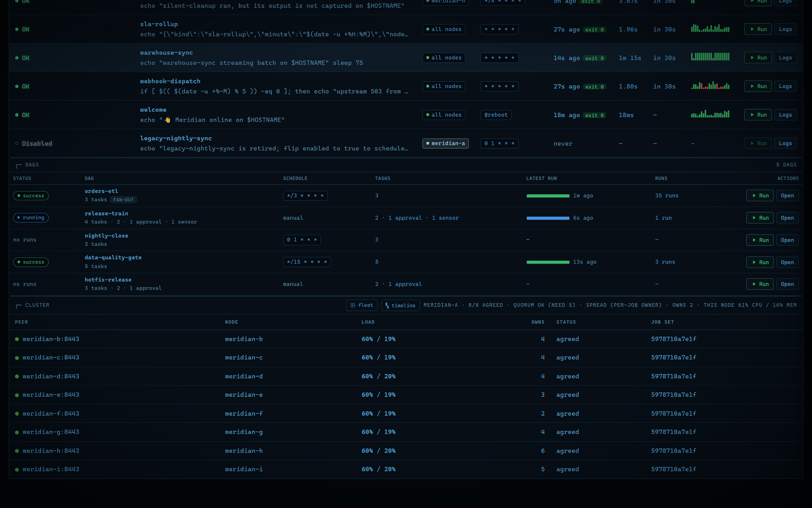Click meridian-h owns count 6
Viewport: 812px width, 508px height.
click(543, 451)
